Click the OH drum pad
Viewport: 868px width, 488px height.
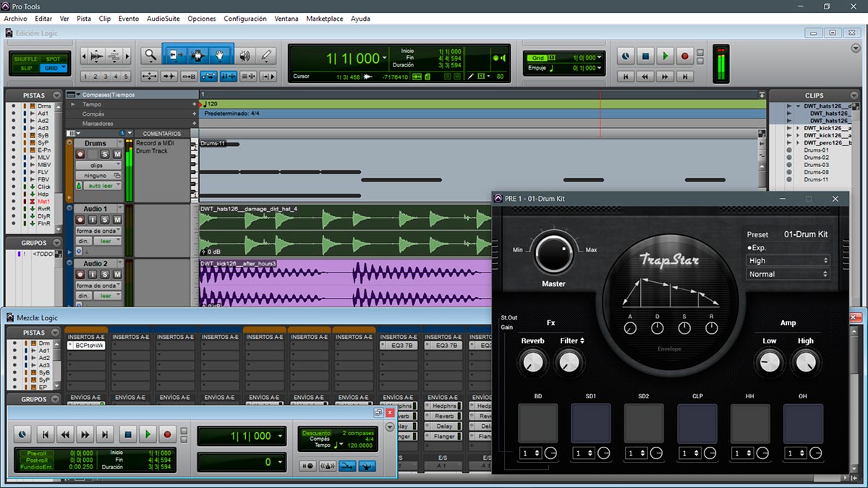[803, 423]
